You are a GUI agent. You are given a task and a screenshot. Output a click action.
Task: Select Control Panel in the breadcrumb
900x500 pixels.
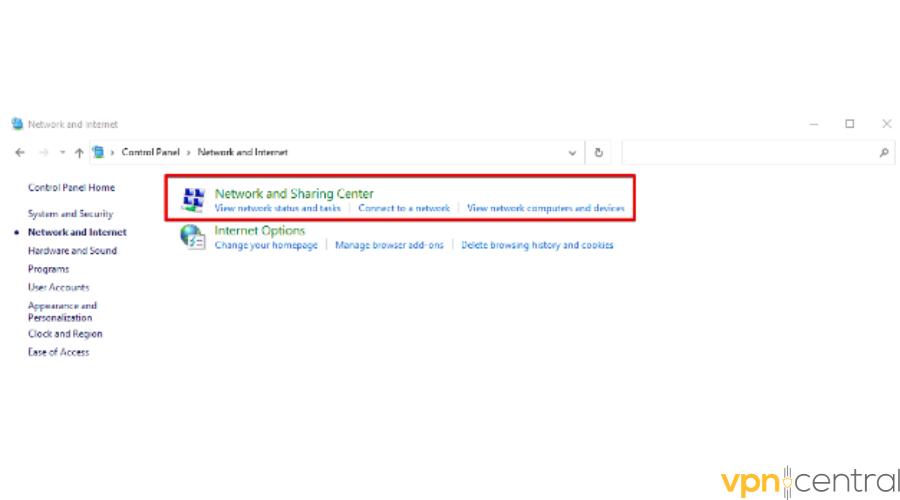(x=150, y=153)
